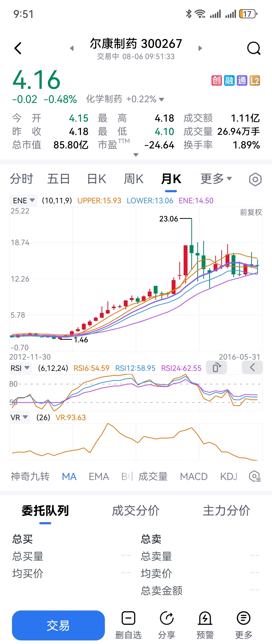
Task: Tap ENE parameters (10,11,9)
Action: coord(57,200)
